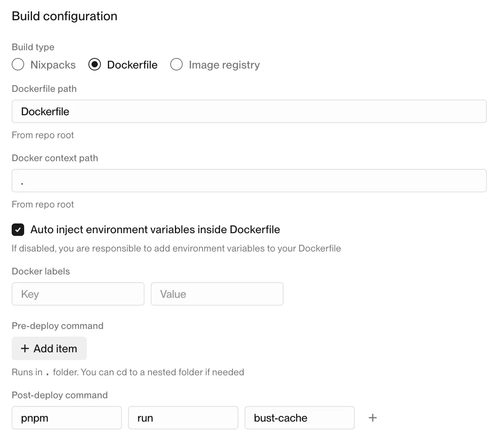Screen dimensions: 504x436
Task: Click the Docker labels Key field
Action: [78, 294]
